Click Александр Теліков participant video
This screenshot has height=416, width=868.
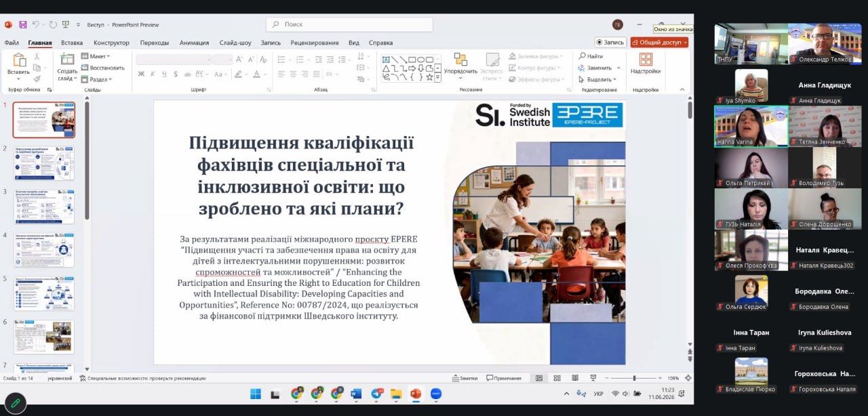825,44
